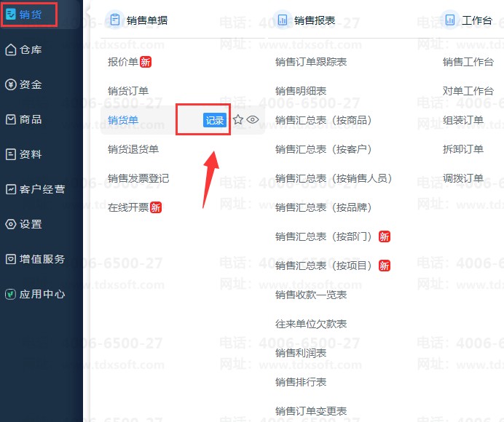Open 销售汇总表（按品牌）
The width and height of the screenshot is (504, 422).
point(323,207)
